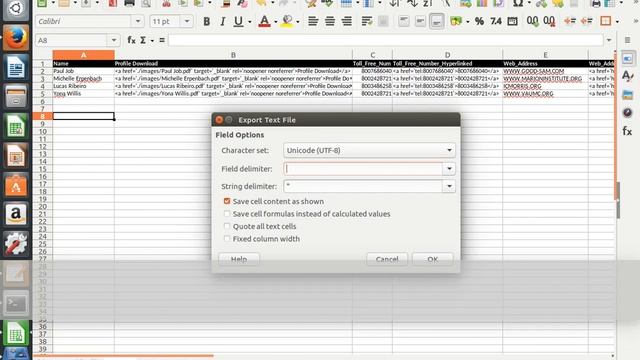Click the equals formula icon
Image resolution: width=640 pixels, height=360 pixels.
point(162,40)
